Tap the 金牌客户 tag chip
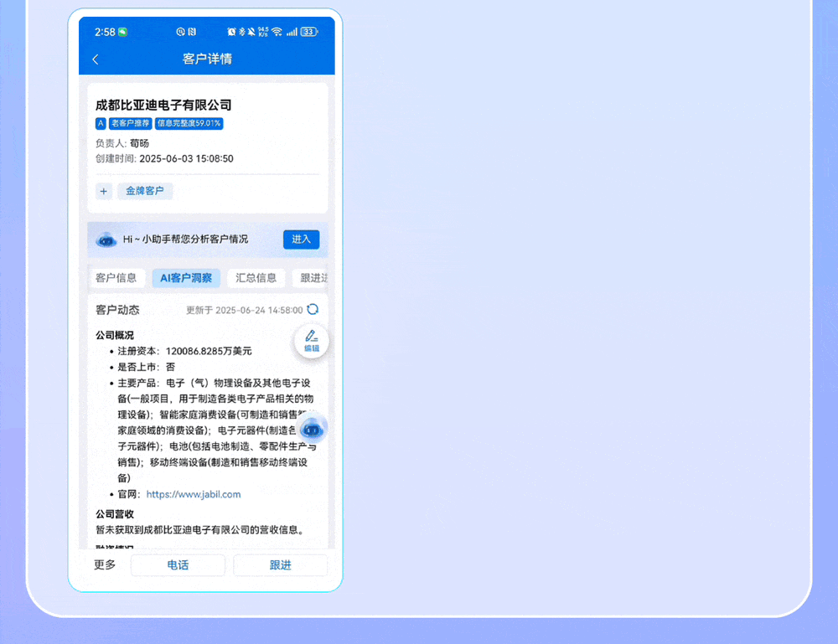 point(145,191)
